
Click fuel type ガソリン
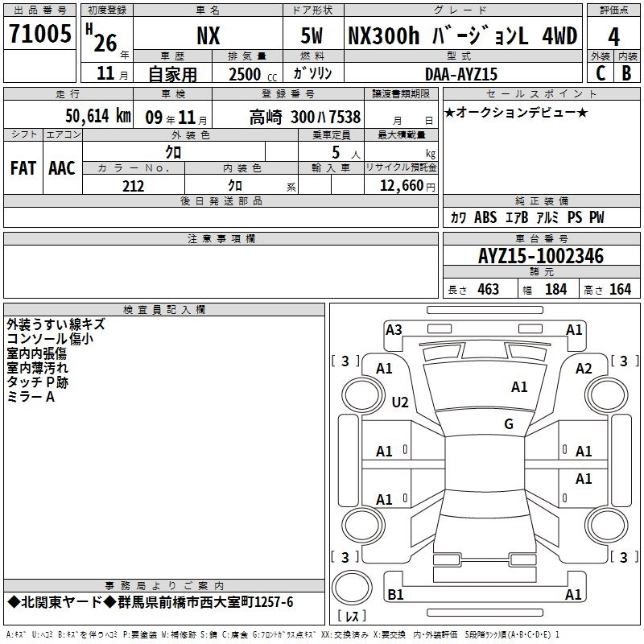click(x=312, y=74)
